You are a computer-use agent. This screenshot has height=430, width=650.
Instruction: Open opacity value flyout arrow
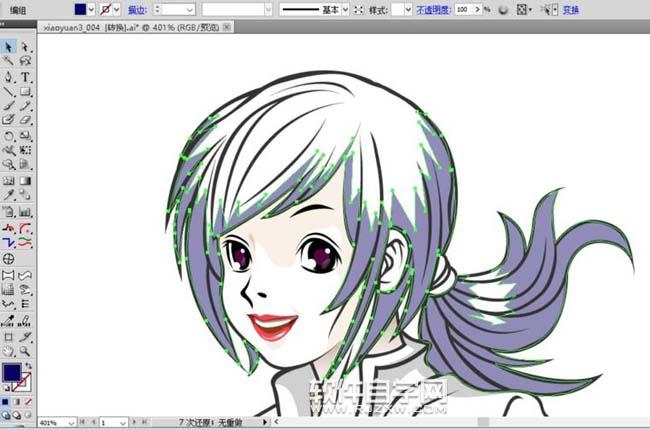(478, 9)
